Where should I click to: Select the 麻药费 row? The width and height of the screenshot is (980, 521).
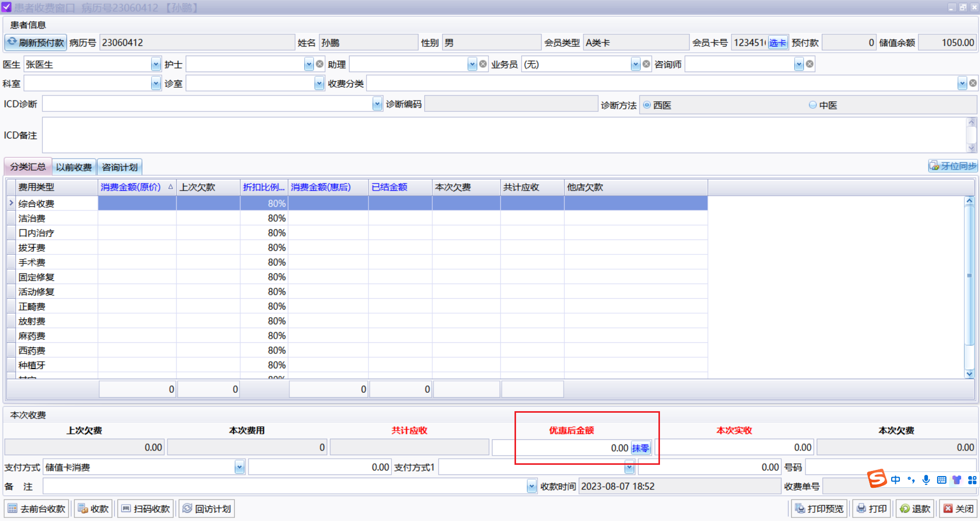(357, 336)
